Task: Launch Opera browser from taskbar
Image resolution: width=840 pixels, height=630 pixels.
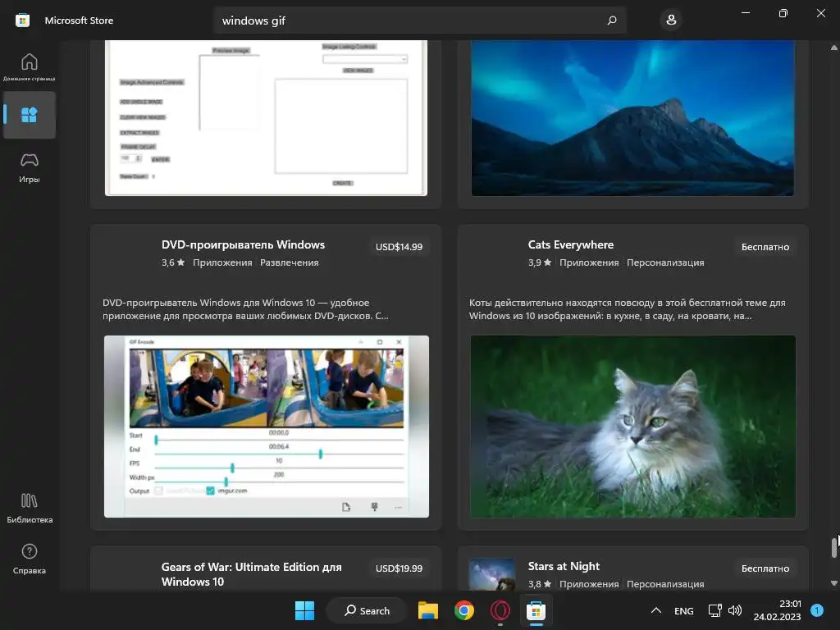Action: click(500, 610)
